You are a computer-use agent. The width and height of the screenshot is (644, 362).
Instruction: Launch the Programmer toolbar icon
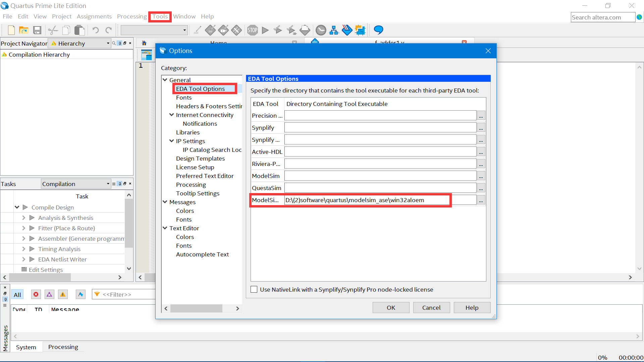(x=347, y=30)
